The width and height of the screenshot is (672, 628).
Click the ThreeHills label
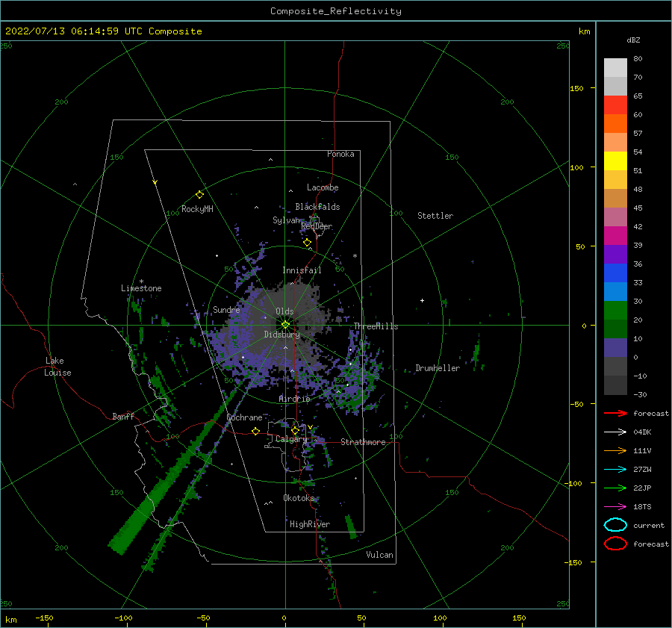376,326
